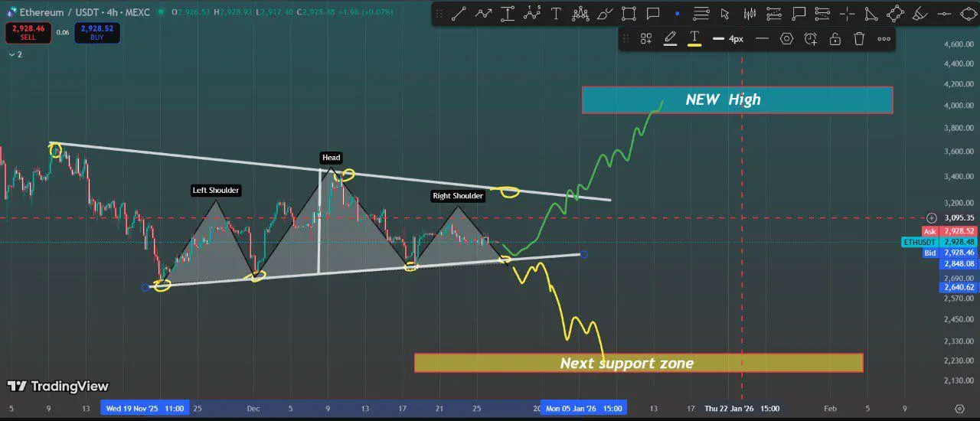Select the Callout comment tool
Screen dimensions: 980x421
point(653,14)
